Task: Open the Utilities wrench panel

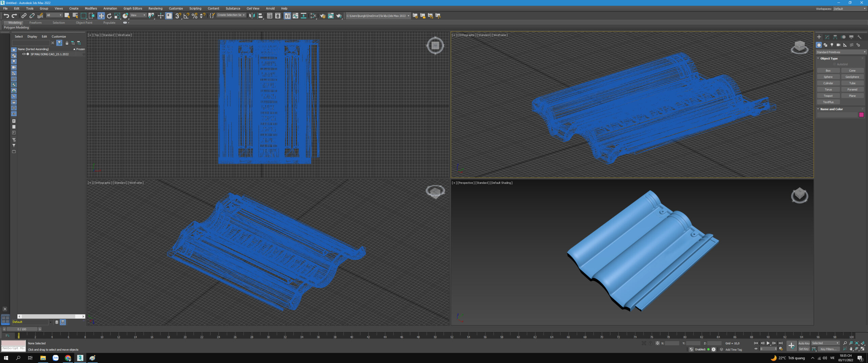Action: point(859,37)
